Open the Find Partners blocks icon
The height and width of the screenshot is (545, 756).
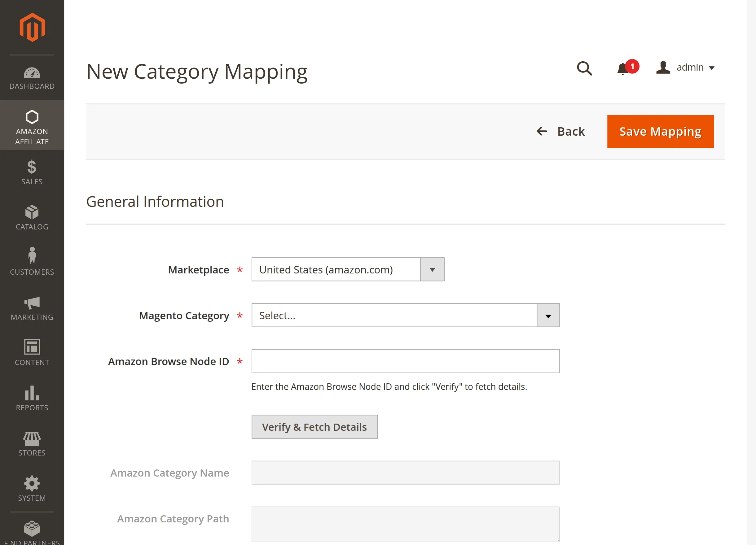32,529
